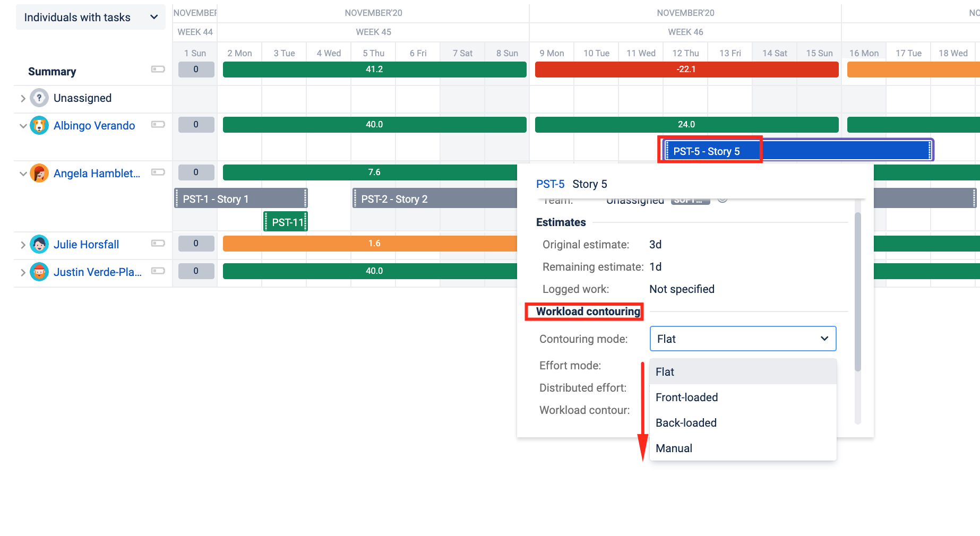Select the PST-5 - Story 5 task bar
Viewport: 980px width, 536px height.
(x=798, y=151)
